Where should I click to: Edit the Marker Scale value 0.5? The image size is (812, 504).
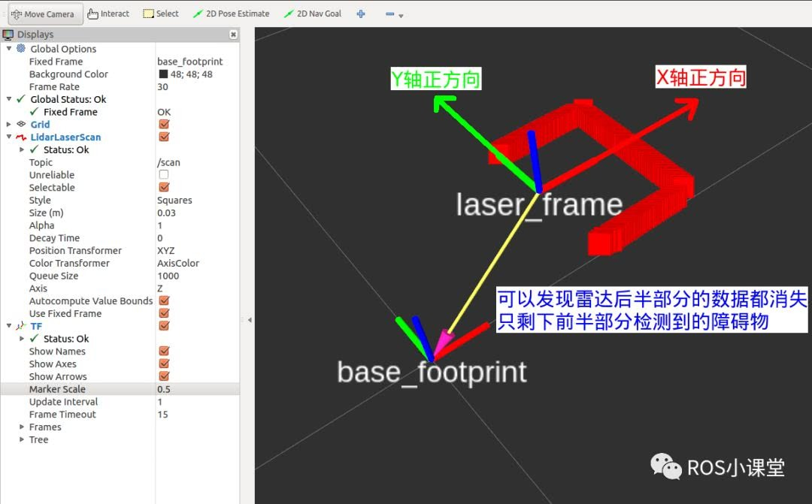[x=164, y=389]
